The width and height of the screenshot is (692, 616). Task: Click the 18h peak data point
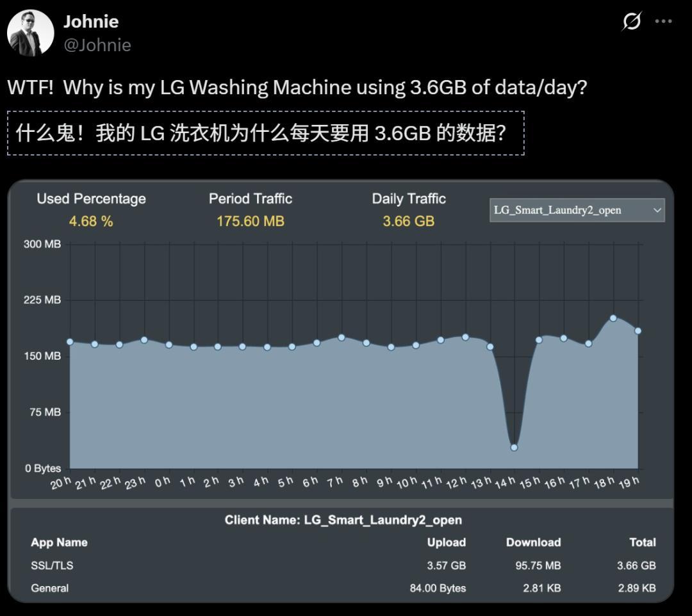click(613, 318)
